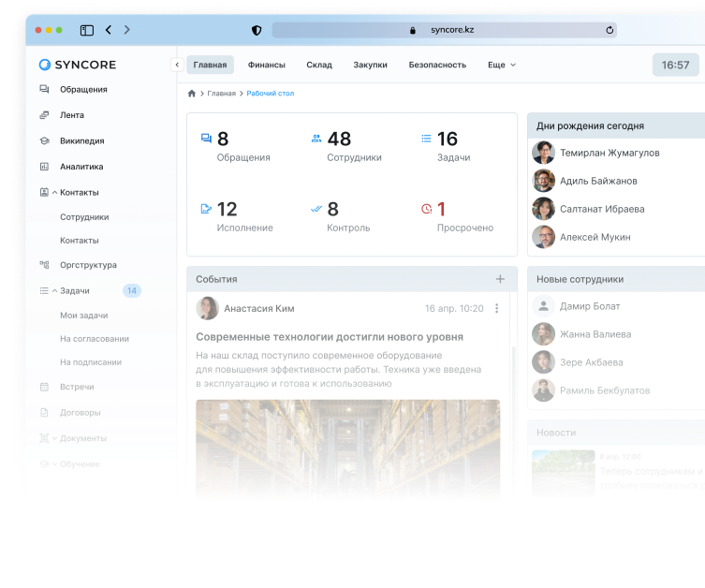The image size is (705, 588).
Task: Switch to the Финансы tab
Action: pos(266,65)
